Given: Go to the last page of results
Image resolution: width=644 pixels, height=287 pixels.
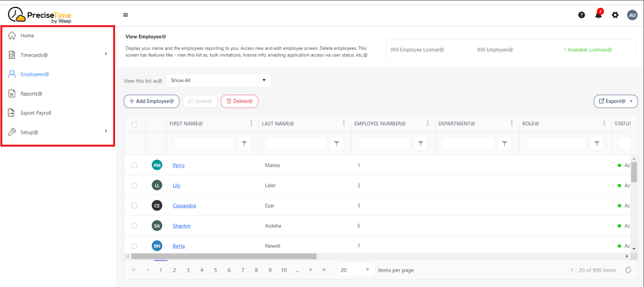Looking at the screenshot, I should [324, 270].
